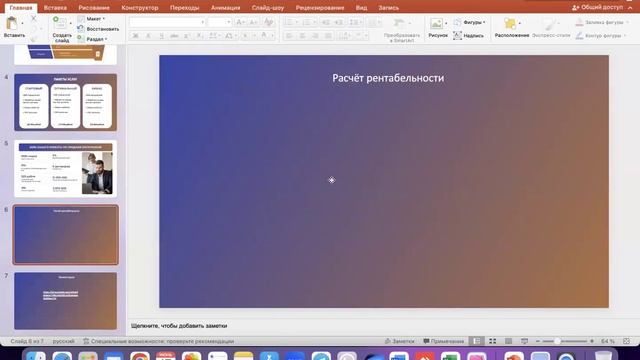
Task: Toggle the Заметки notes button
Action: tap(399, 341)
